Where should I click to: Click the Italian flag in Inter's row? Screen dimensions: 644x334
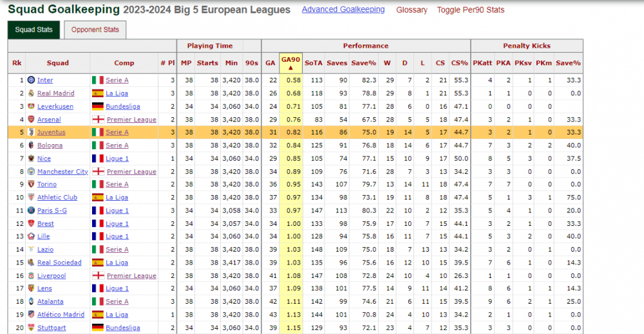98,80
